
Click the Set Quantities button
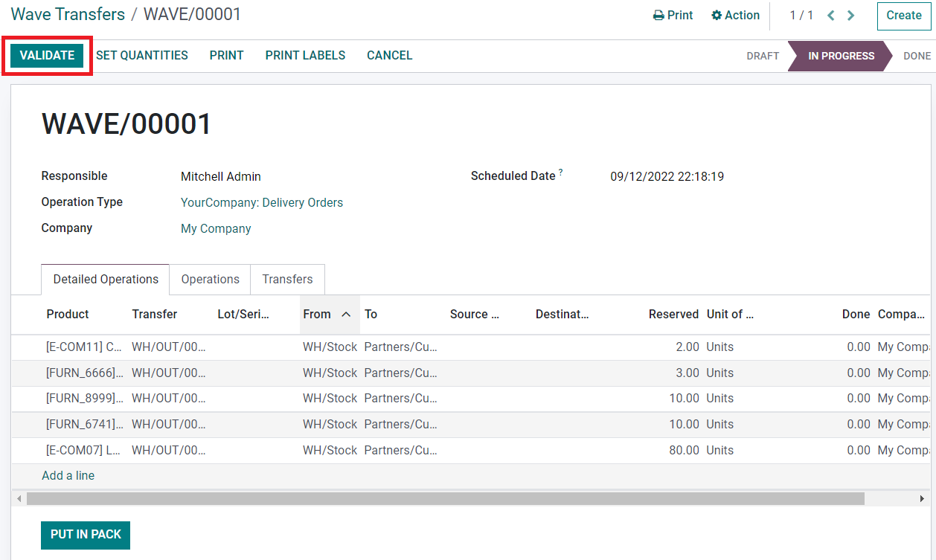[x=142, y=56]
